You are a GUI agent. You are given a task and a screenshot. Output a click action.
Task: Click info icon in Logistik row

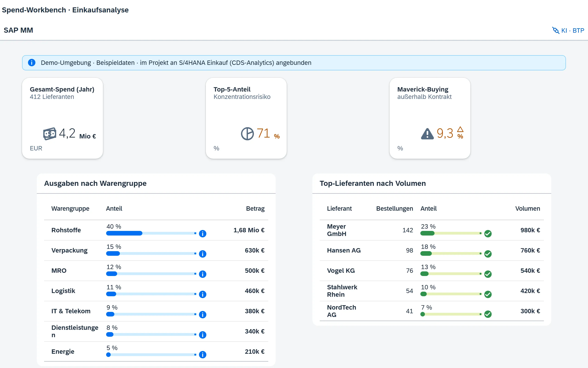pos(203,294)
